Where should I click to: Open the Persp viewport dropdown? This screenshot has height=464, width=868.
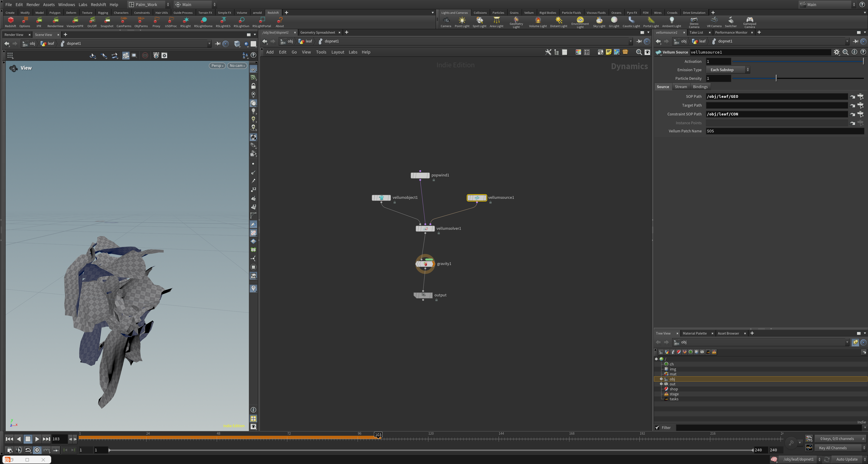217,66
